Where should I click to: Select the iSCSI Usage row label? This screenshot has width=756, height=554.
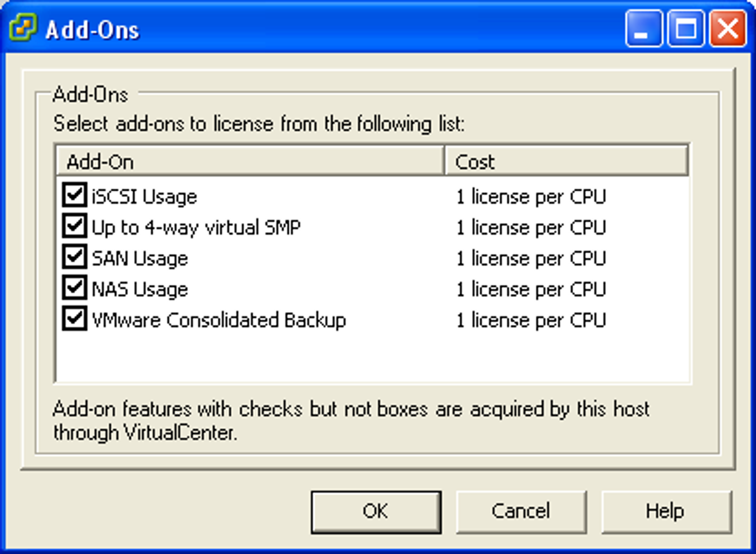pos(144,197)
